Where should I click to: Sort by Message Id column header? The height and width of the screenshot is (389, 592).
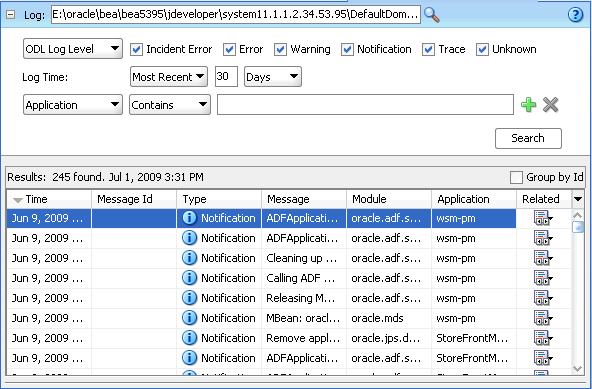click(134, 199)
